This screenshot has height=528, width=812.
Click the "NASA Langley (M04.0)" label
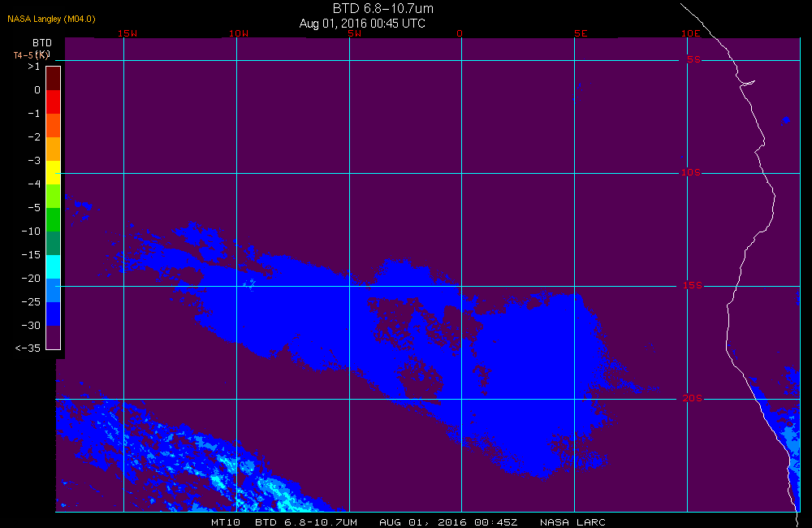pos(51,19)
